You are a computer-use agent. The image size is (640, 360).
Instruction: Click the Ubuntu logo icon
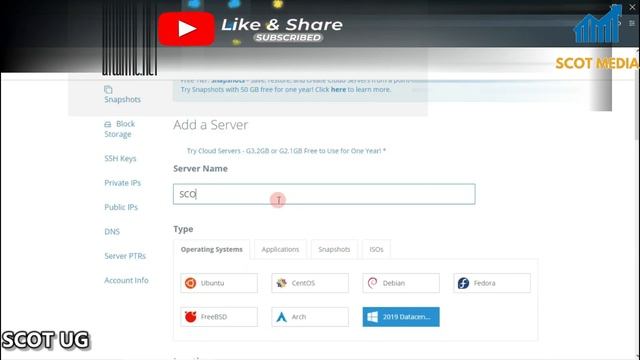click(190, 283)
